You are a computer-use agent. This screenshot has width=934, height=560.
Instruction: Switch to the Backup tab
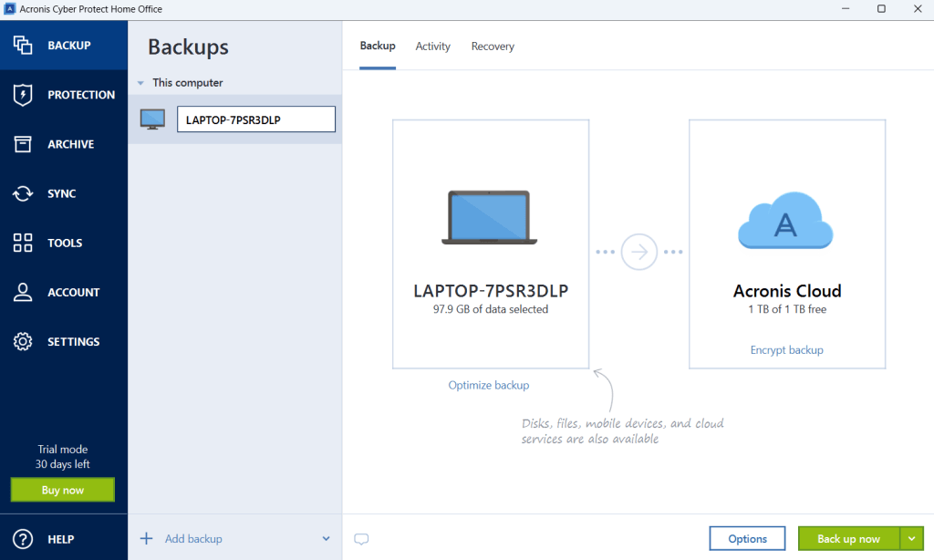point(378,46)
